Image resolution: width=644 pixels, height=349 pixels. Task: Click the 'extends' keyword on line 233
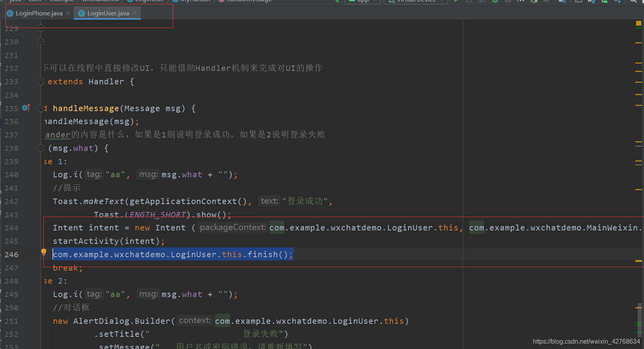(65, 82)
